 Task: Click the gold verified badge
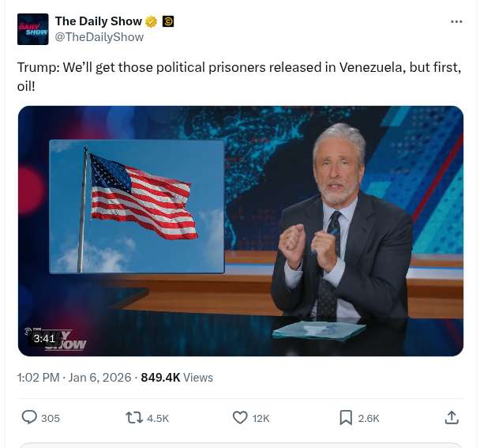[151, 21]
